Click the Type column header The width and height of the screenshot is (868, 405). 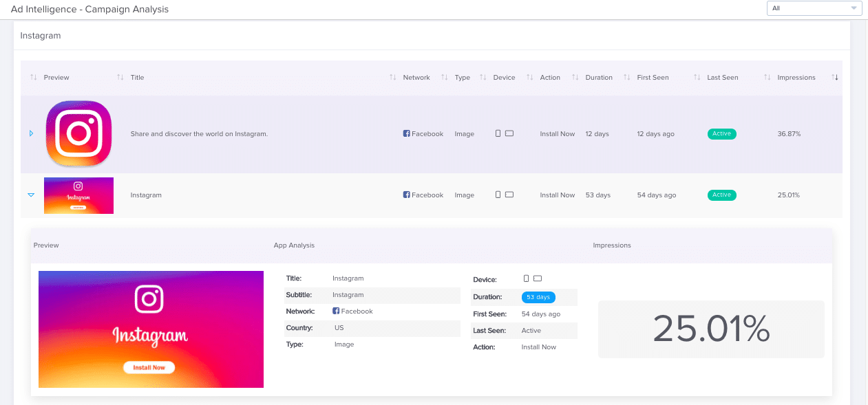[x=463, y=78]
